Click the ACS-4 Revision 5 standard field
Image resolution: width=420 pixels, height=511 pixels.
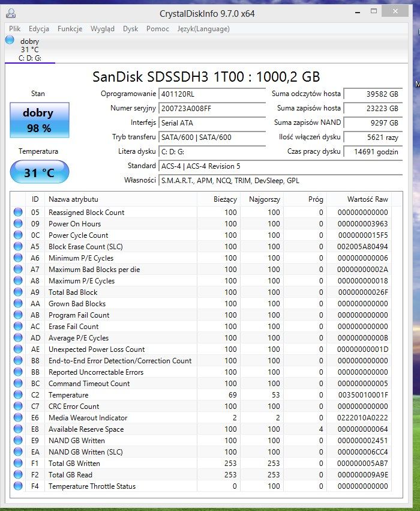point(280,166)
